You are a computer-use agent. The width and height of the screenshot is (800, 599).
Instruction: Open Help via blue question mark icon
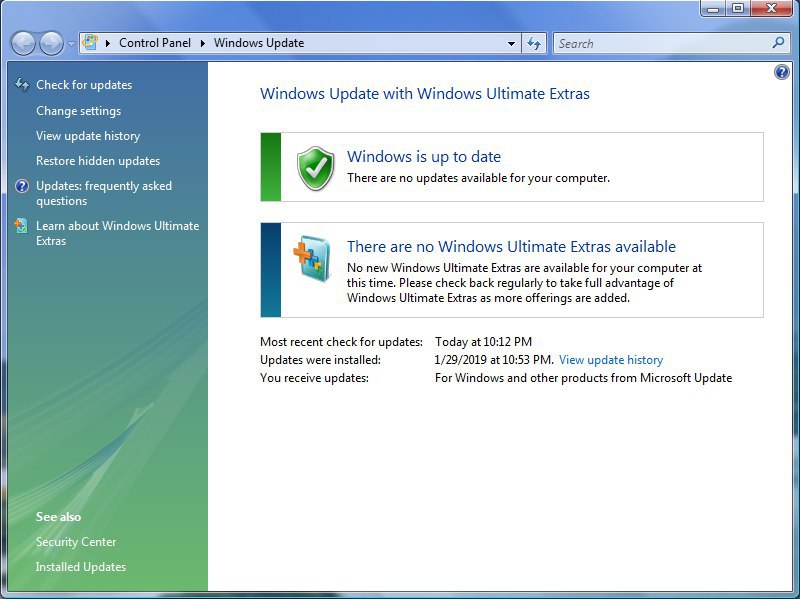coord(781,72)
